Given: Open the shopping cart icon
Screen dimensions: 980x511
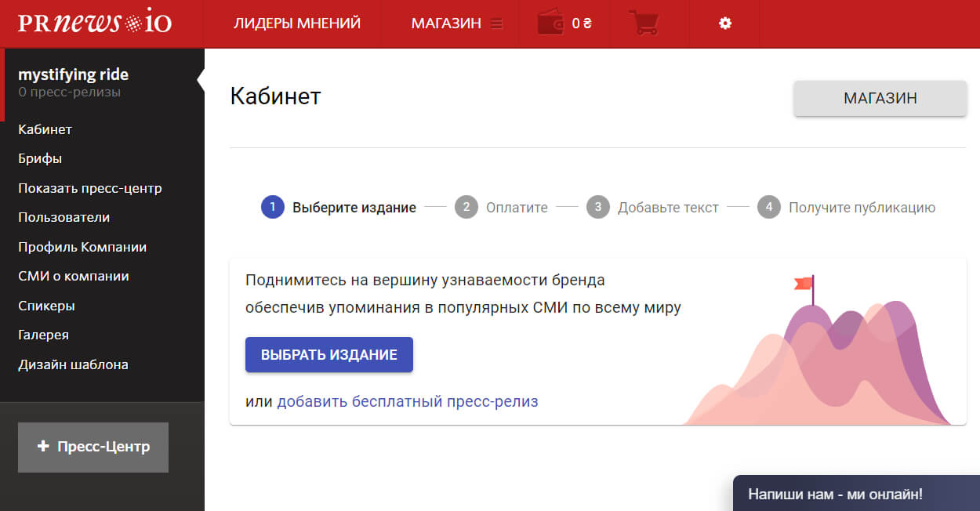Looking at the screenshot, I should 644,23.
